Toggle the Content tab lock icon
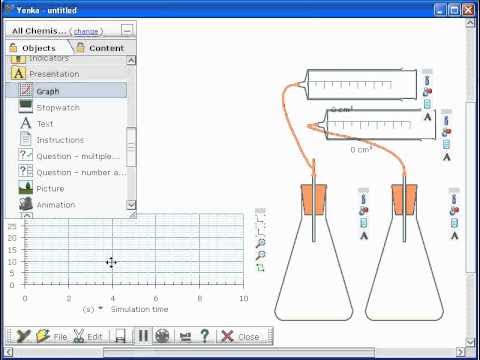The height and width of the screenshot is (360, 480). click(80, 48)
